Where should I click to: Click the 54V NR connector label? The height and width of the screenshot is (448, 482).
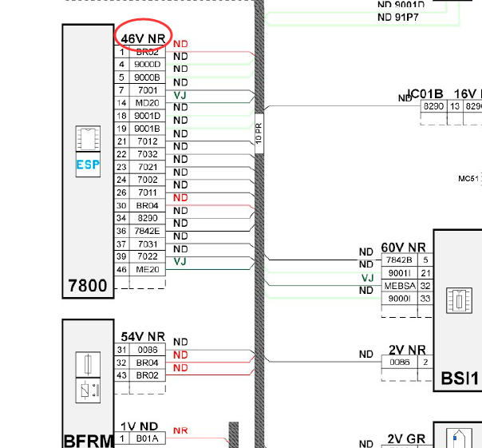(x=143, y=337)
